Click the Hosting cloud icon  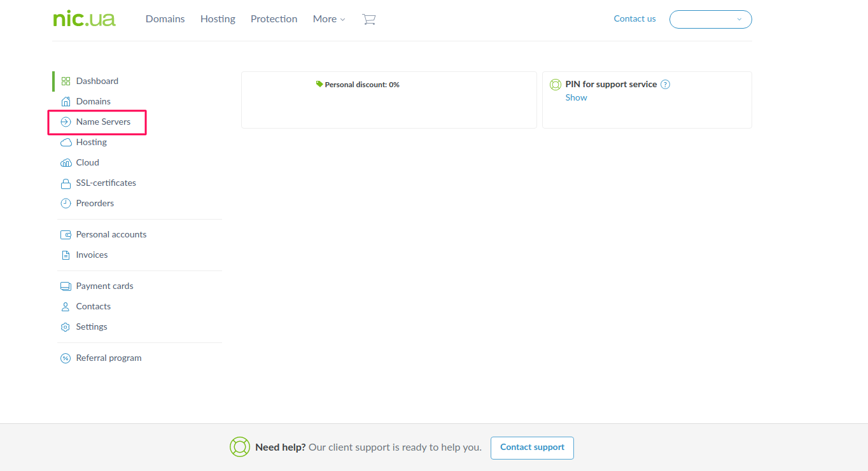coord(66,142)
